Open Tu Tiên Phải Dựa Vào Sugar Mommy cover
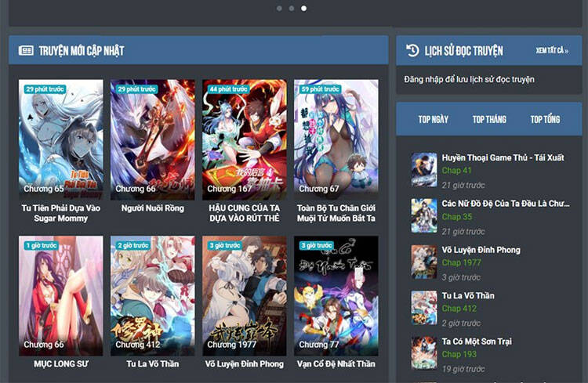This screenshot has width=588, height=383. coord(60,139)
